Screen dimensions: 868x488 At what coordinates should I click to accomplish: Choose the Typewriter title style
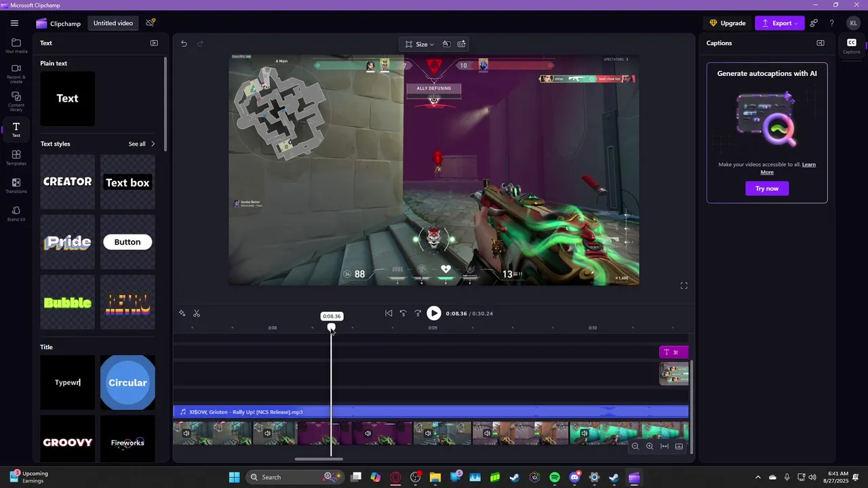(67, 382)
